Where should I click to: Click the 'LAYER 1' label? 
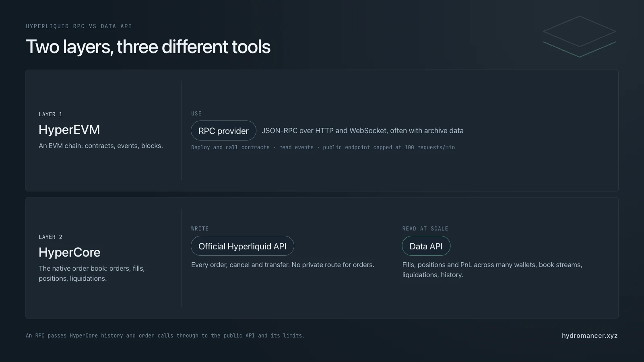pyautogui.click(x=50, y=114)
